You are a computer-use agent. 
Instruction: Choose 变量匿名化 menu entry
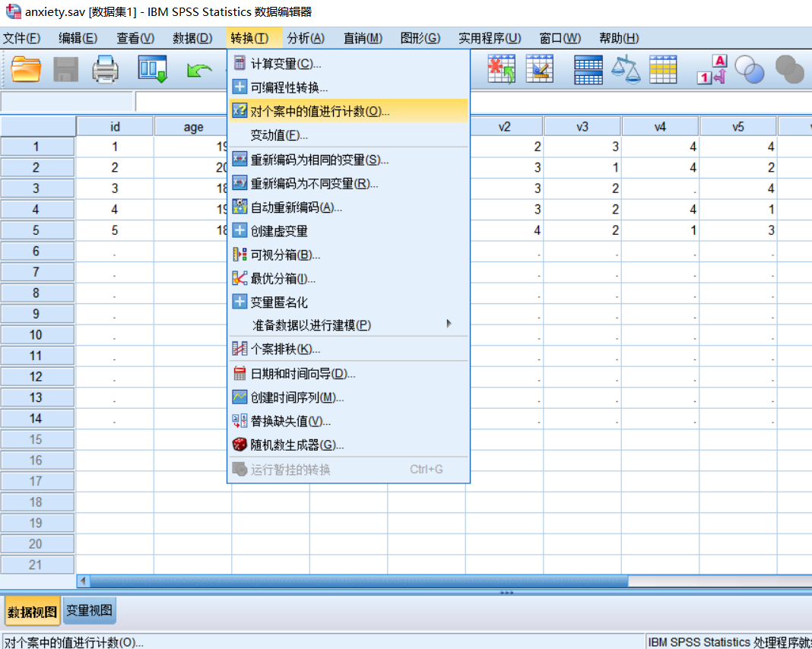348,302
